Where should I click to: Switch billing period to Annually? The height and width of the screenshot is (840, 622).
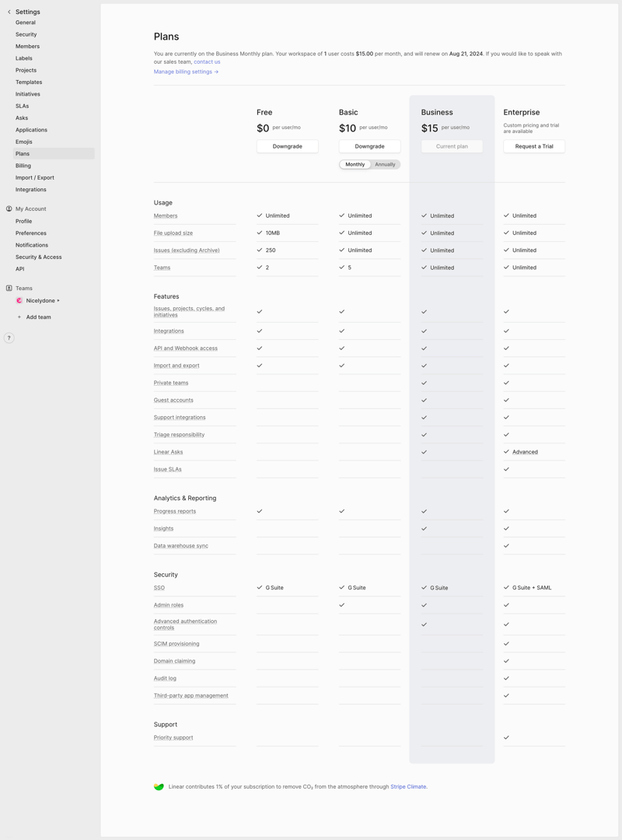386,164
